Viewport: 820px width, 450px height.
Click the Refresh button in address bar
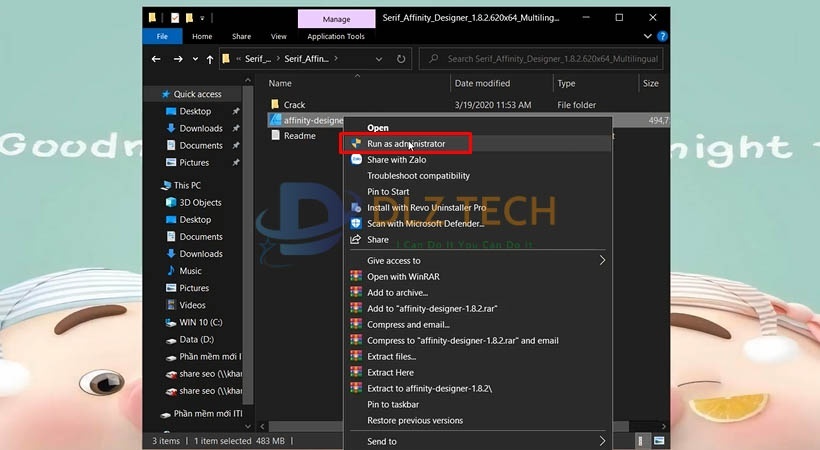pyautogui.click(x=401, y=59)
